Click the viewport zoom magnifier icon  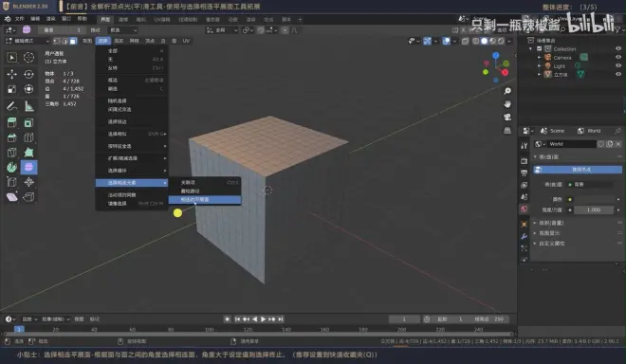507,91
